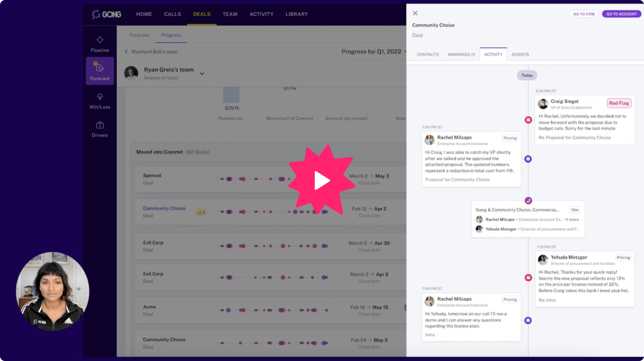Viewport: 644px width, 361px height.
Task: Click the 'Feb 12 → May 15' close date
Action: coord(369,307)
